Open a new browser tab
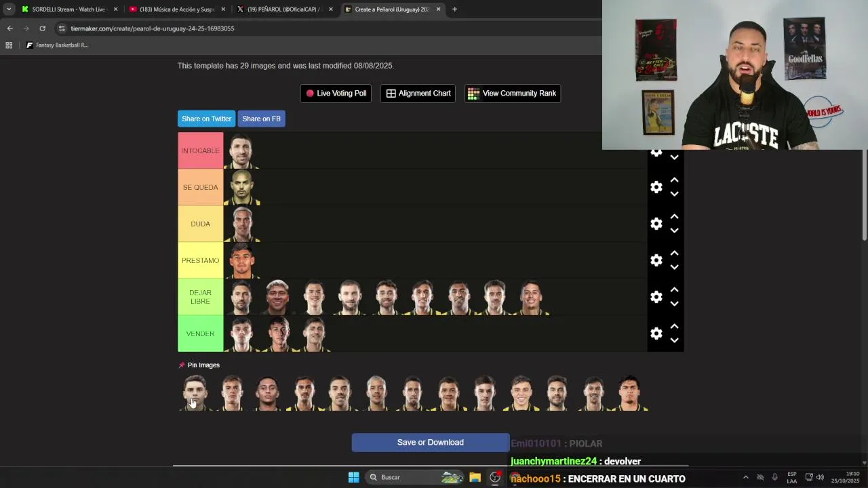Image resolution: width=868 pixels, height=488 pixels. 454,9
